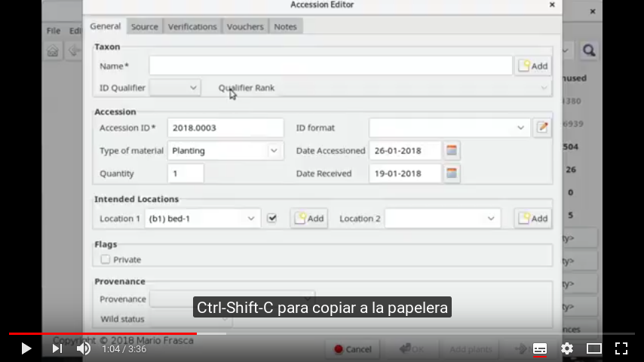
Task: Mute the video volume
Action: (x=84, y=349)
